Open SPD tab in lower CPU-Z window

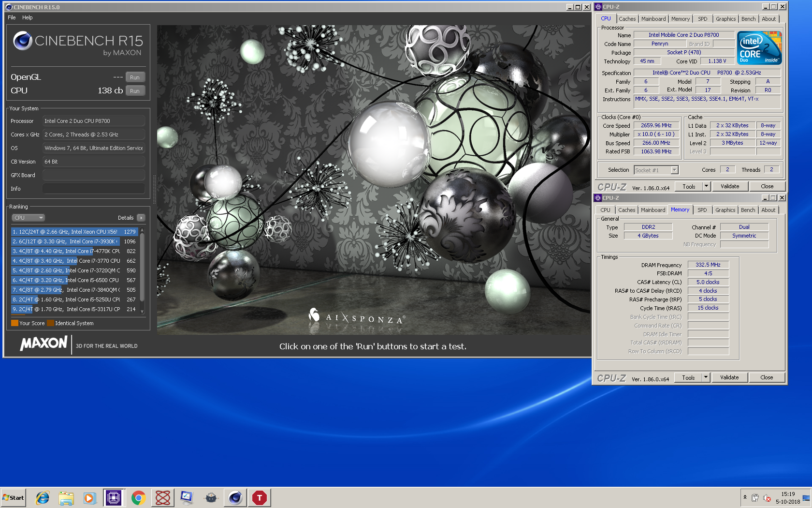click(702, 210)
